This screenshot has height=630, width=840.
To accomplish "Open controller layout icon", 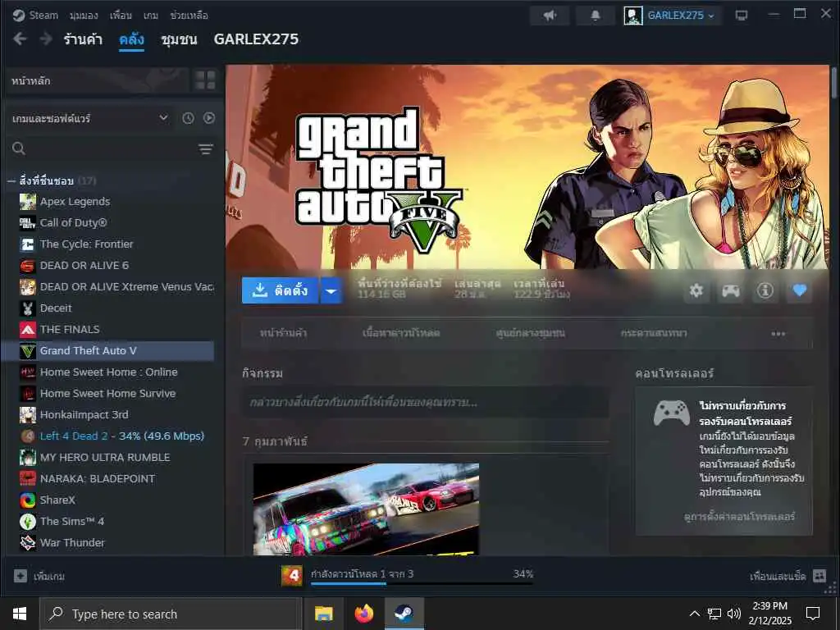I will point(731,290).
